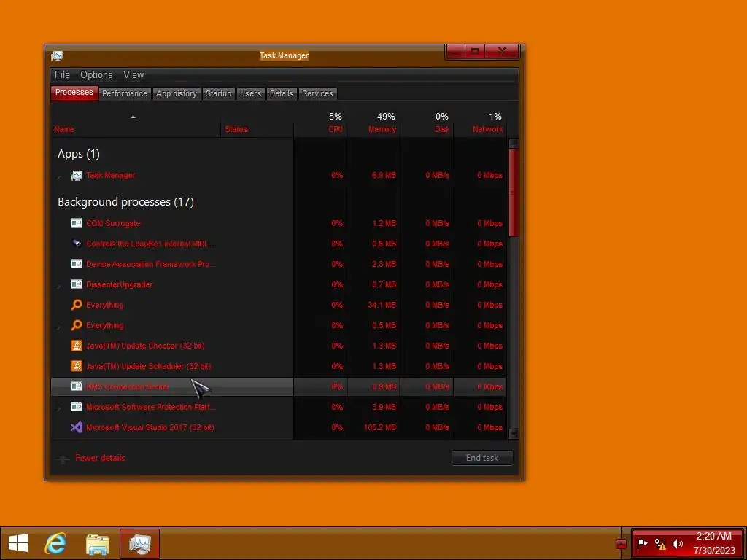The image size is (747, 560).
Task: Click the Apps (1) group heading
Action: [79, 154]
